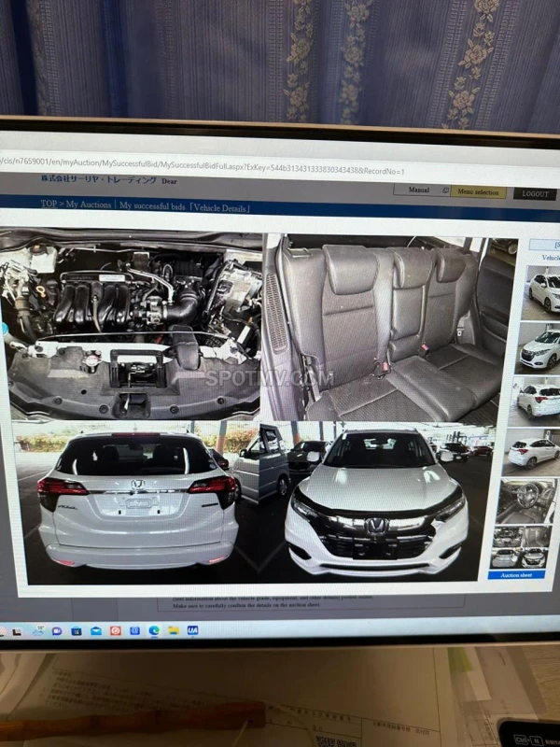The width and height of the screenshot is (560, 747).
Task: Open the Task View icon in taskbar
Action: [17, 632]
